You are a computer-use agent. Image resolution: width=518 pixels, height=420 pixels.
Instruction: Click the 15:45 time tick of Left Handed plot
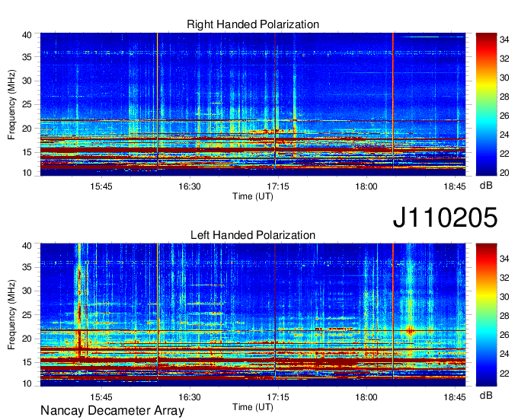coord(101,397)
